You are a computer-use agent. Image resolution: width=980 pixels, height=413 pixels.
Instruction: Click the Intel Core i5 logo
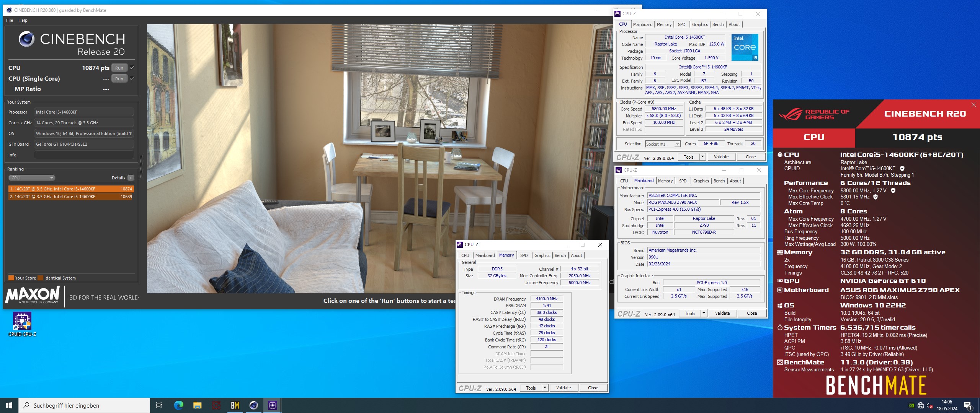(x=745, y=47)
